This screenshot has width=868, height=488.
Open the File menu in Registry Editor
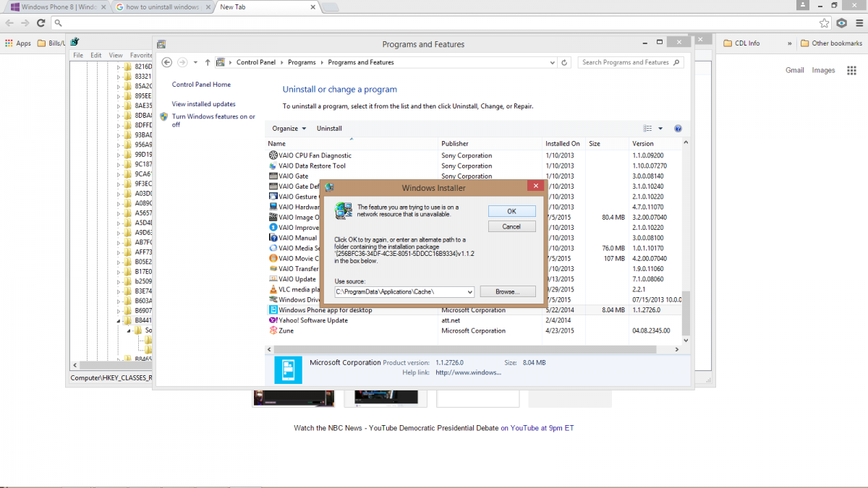(77, 55)
